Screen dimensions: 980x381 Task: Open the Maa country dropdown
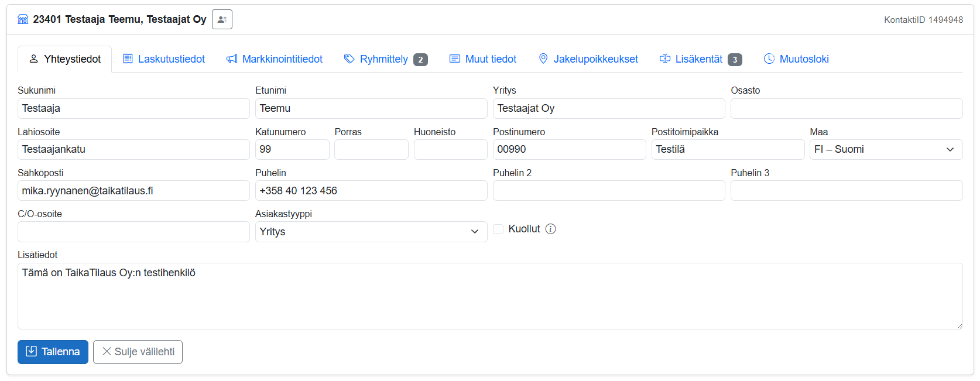[x=886, y=149]
